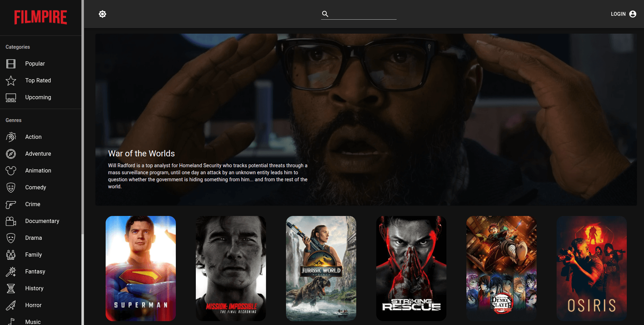
Task: Open the Jurassic World poster
Action: click(x=321, y=269)
